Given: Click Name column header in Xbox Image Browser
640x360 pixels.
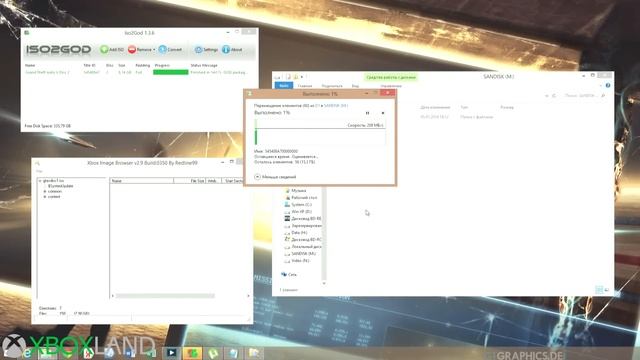Looking at the screenshot, I should (141, 180).
